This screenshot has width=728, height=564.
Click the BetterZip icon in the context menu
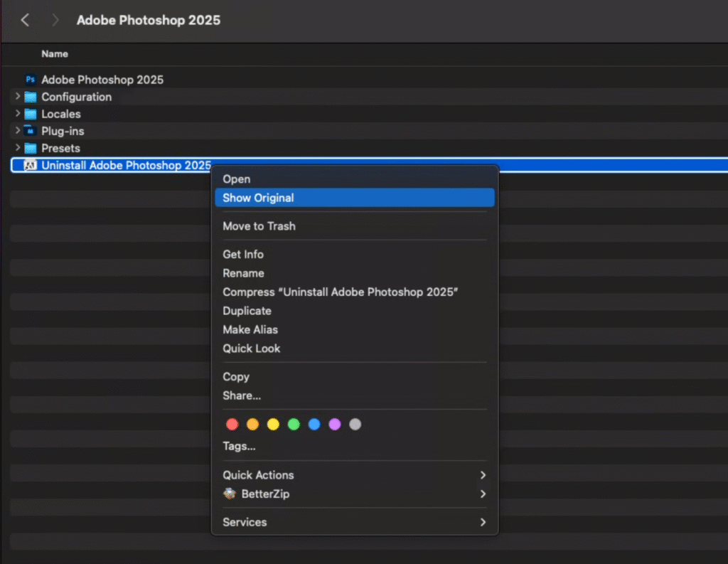point(230,494)
